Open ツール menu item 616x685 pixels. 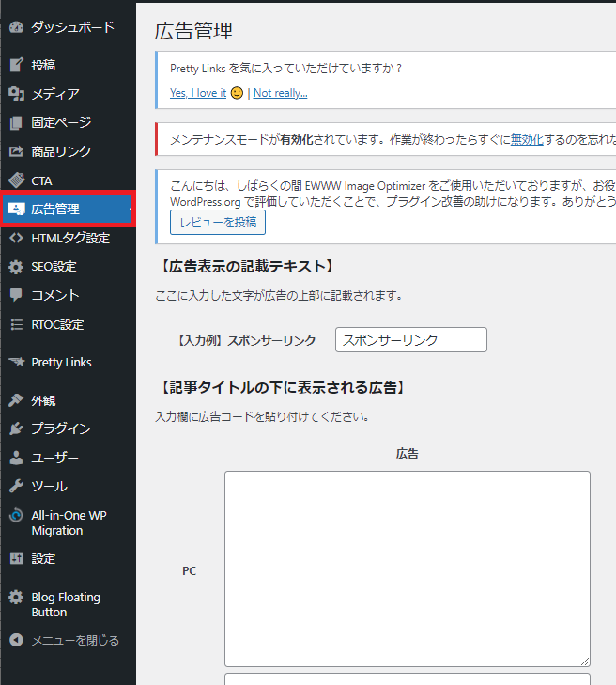[69, 486]
